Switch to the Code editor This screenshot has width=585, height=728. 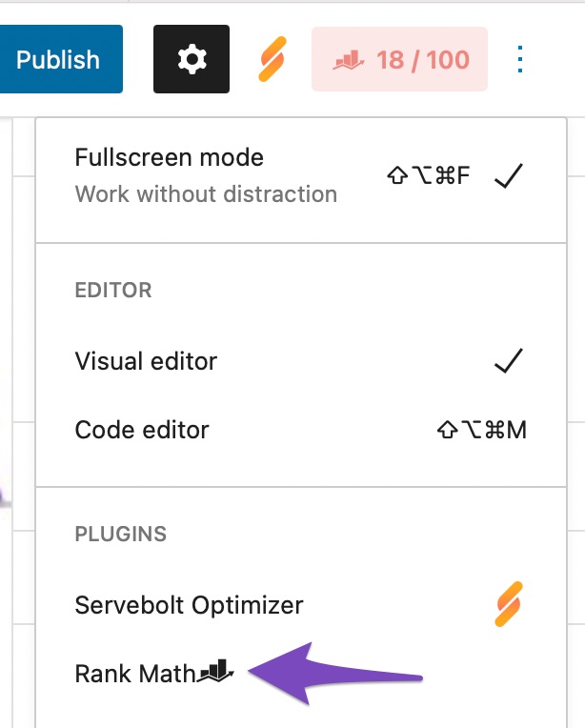[142, 430]
